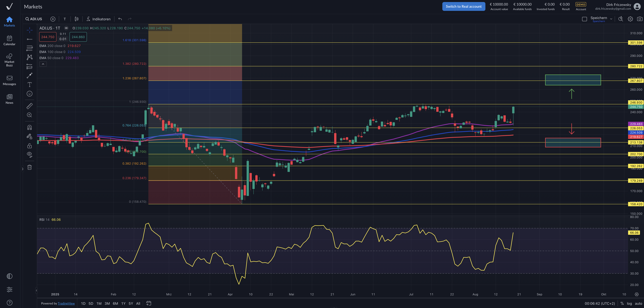This screenshot has width=644, height=308.
Task: Toggle log scale on price axis
Action: coord(629,303)
